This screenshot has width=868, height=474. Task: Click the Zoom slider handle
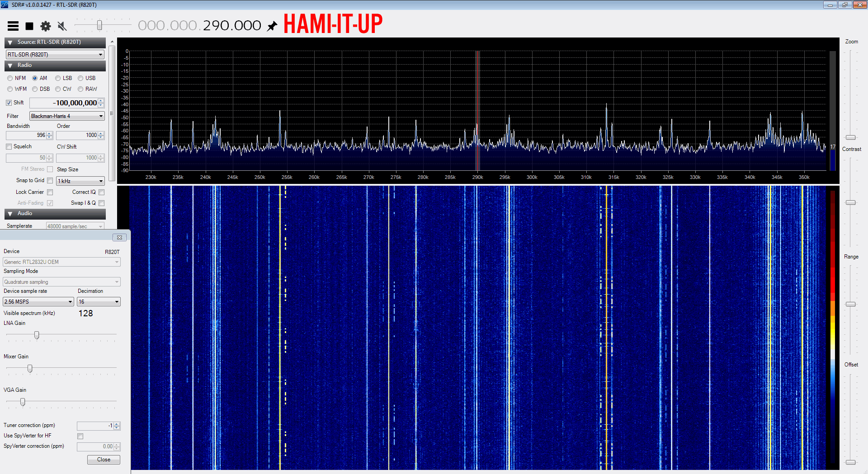pos(851,137)
